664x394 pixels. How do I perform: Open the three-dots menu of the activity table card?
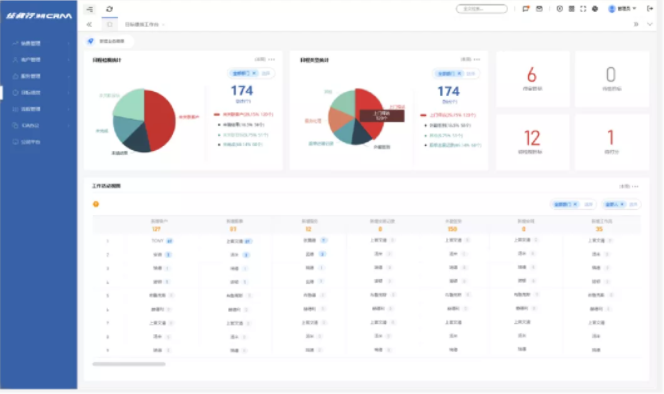(636, 186)
